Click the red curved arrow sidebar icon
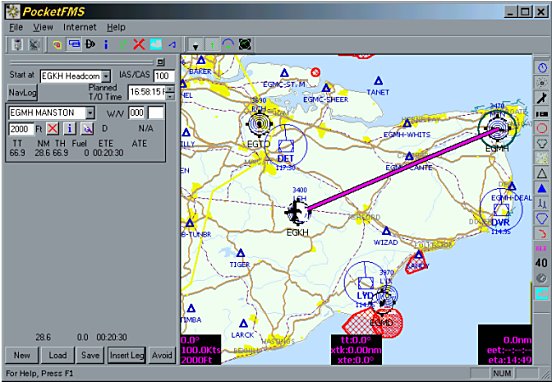This screenshot has height=382, width=552. [x=542, y=233]
